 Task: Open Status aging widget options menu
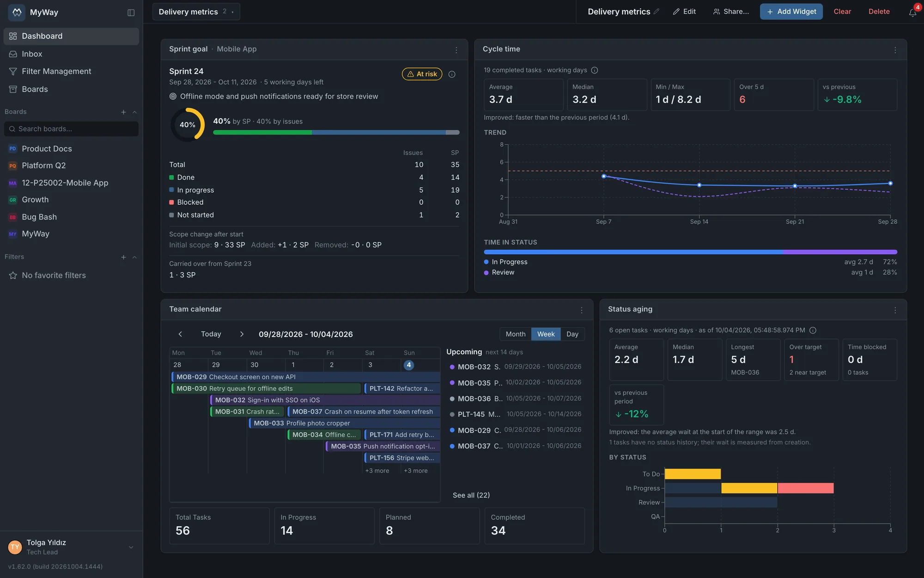click(895, 310)
